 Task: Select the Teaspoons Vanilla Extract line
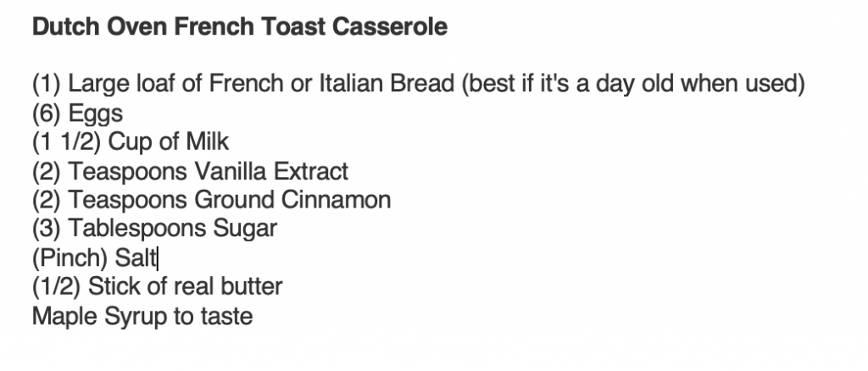191,171
